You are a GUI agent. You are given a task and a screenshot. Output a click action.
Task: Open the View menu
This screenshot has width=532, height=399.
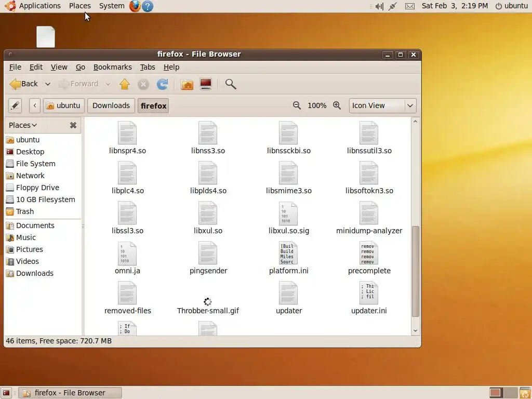point(59,67)
